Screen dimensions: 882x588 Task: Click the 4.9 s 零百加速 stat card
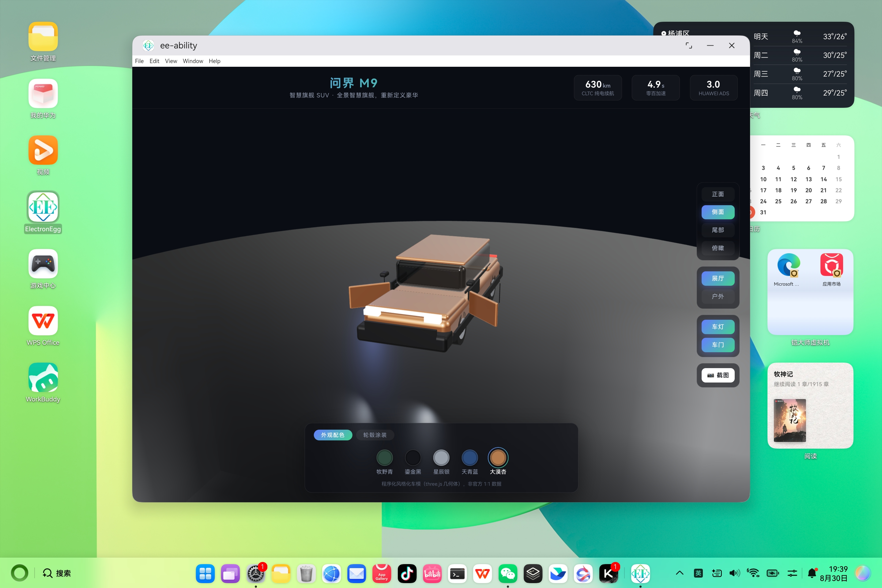pos(655,88)
